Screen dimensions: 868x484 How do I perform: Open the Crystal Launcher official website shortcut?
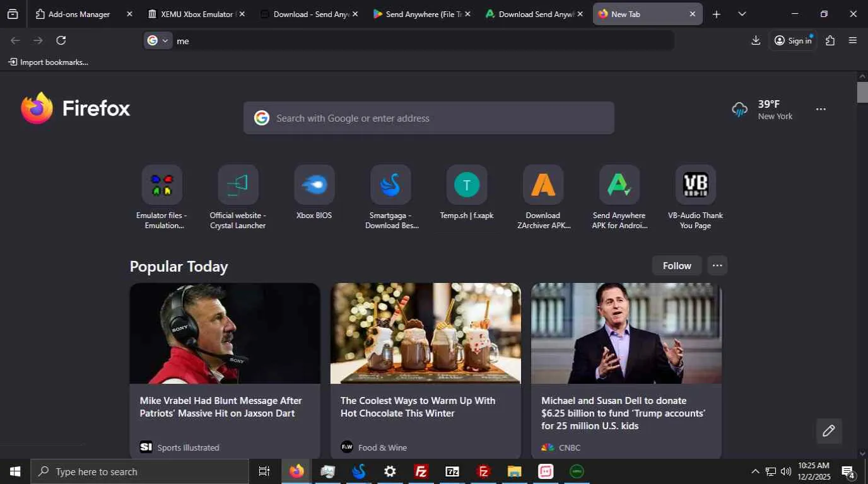(238, 197)
